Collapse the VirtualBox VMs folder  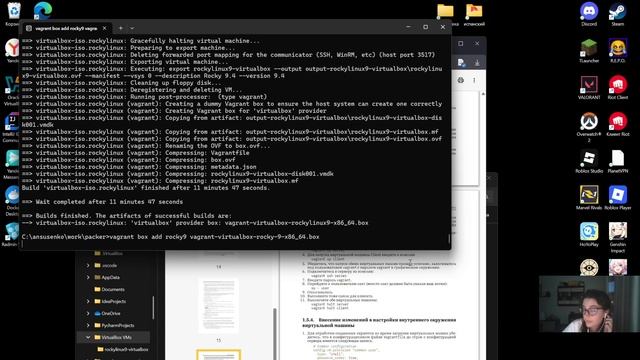88,337
